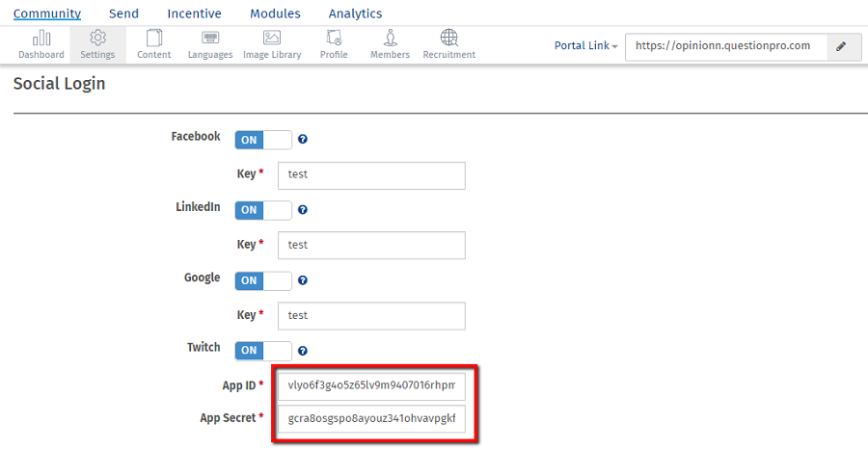Click the Facebook label text
Screen dimensions: 868x450
(196, 136)
